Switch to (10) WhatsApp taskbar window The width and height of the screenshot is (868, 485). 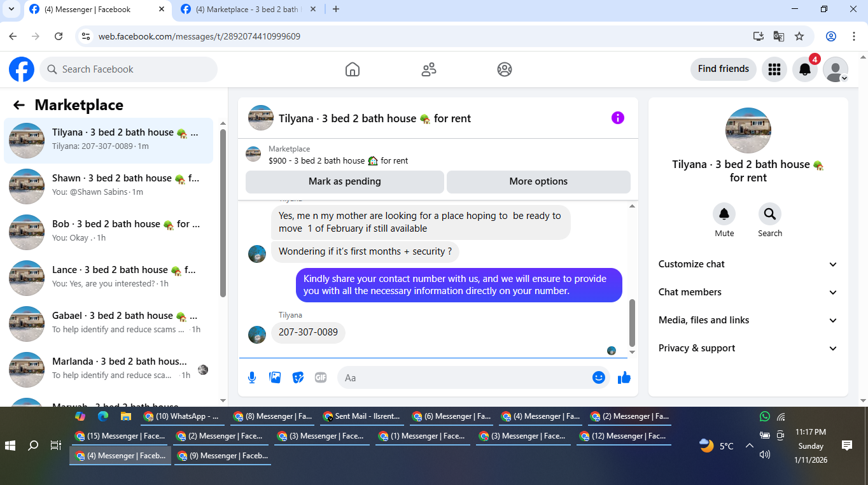tap(183, 416)
